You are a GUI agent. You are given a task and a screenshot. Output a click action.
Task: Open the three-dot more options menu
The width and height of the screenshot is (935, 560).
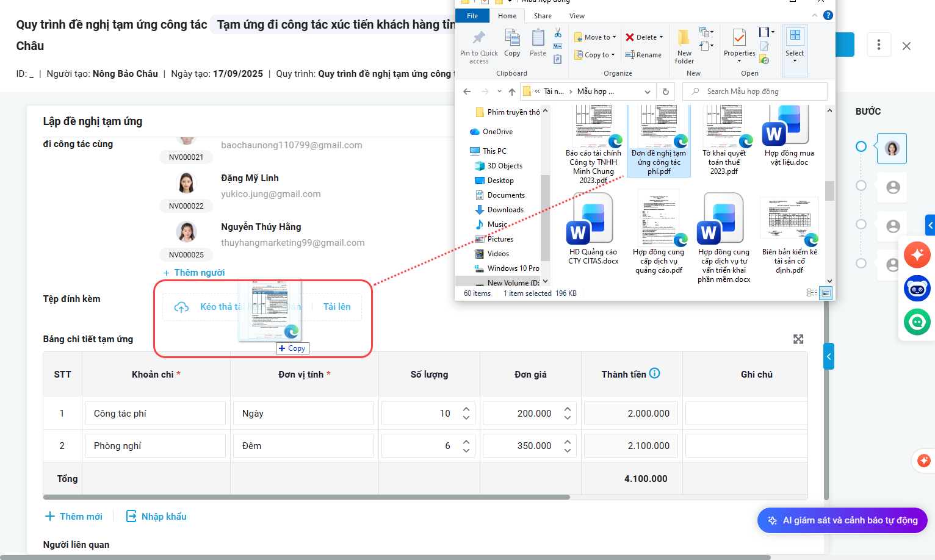878,45
